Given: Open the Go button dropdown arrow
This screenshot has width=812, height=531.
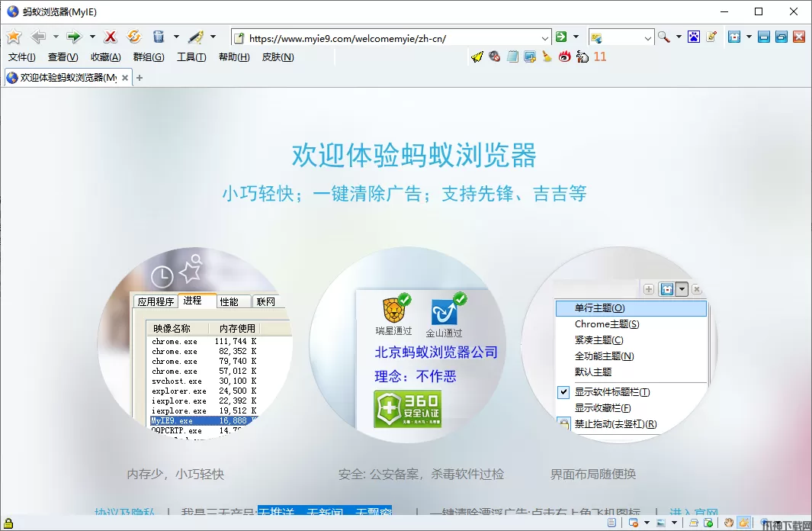Looking at the screenshot, I should 576,37.
